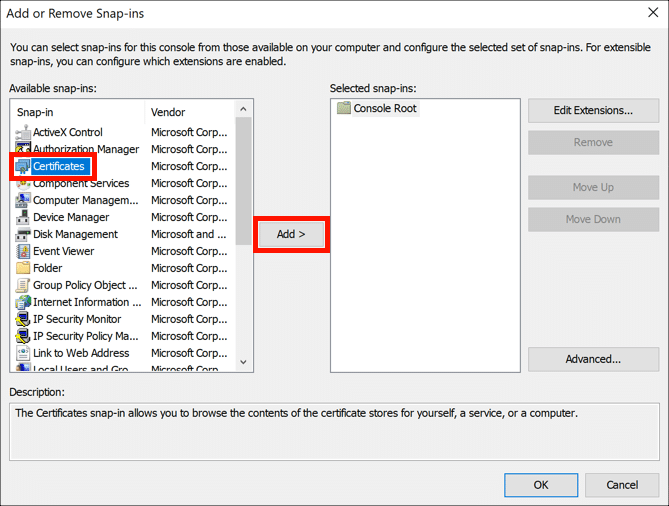Pick Link to Web Address snap-in
Image resolution: width=669 pixels, height=506 pixels.
tap(81, 353)
